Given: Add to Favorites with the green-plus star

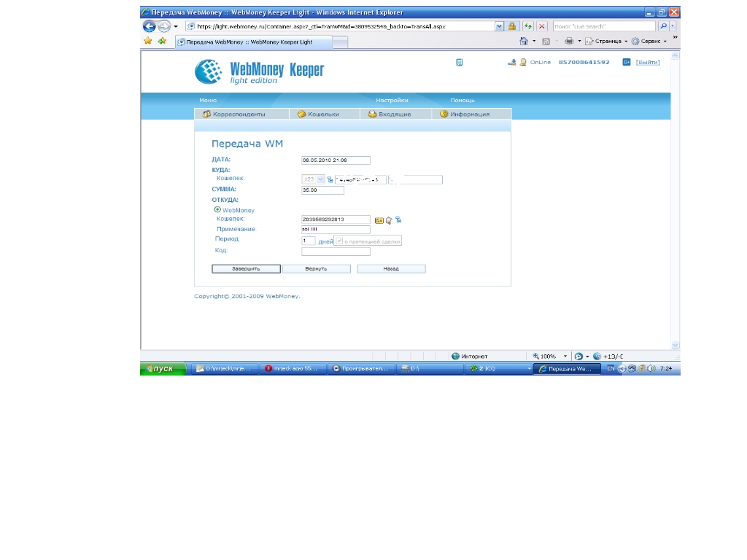Looking at the screenshot, I should tap(163, 41).
